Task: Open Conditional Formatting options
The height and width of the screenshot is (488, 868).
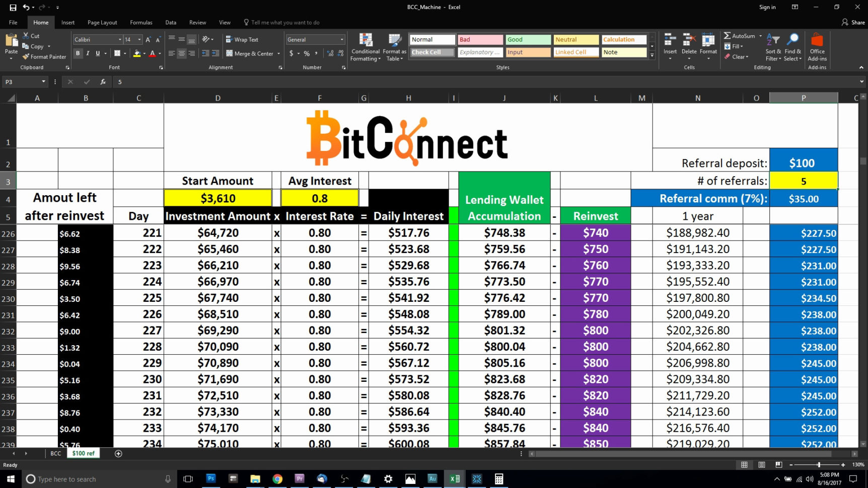Action: [365, 48]
